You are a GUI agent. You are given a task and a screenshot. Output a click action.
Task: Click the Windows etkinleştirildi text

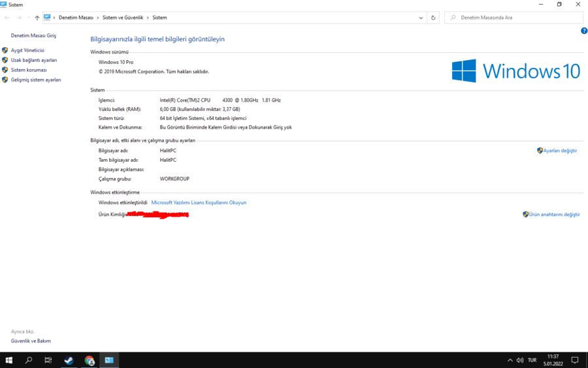tap(123, 202)
